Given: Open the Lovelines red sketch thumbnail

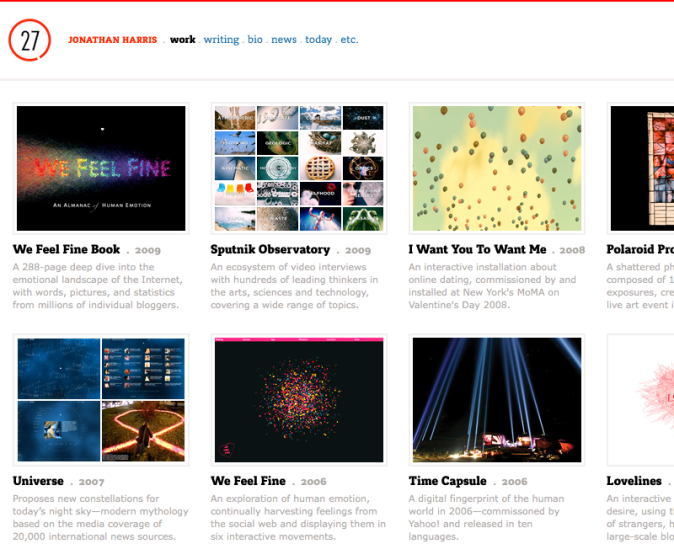Looking at the screenshot, I should [641, 400].
